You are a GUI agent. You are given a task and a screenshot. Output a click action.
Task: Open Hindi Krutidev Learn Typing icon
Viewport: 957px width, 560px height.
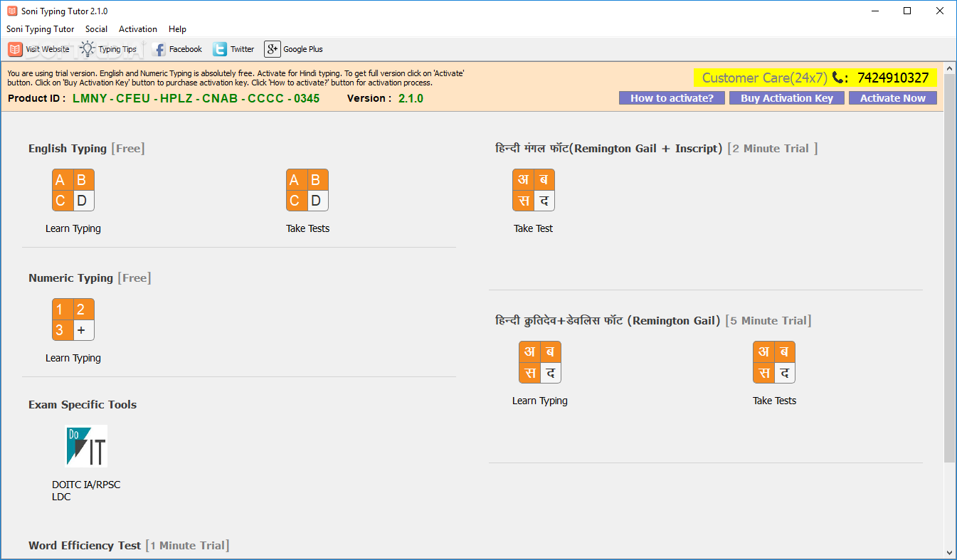[x=540, y=362]
